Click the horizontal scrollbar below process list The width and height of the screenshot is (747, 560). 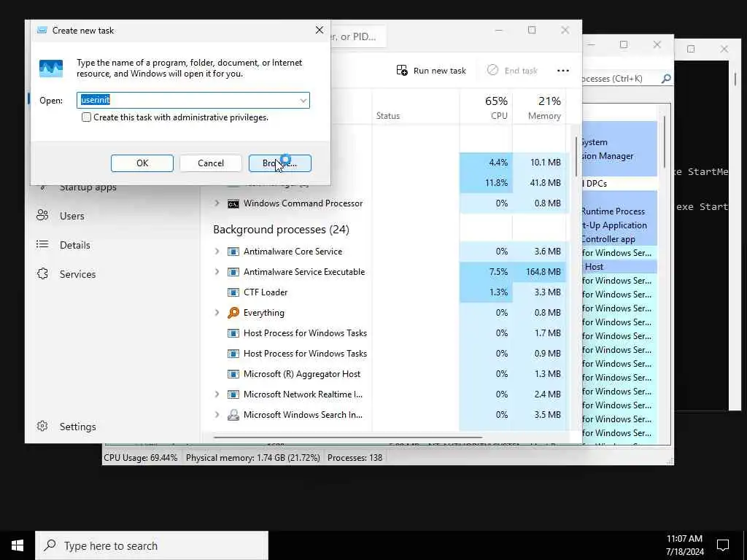click(348, 437)
